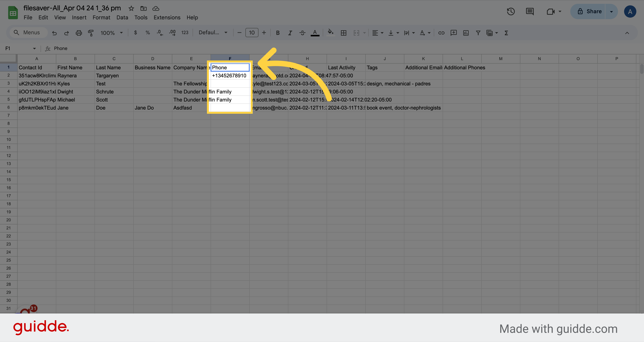Screen dimensions: 644x342
Task: Select column F header
Action: 230,59
